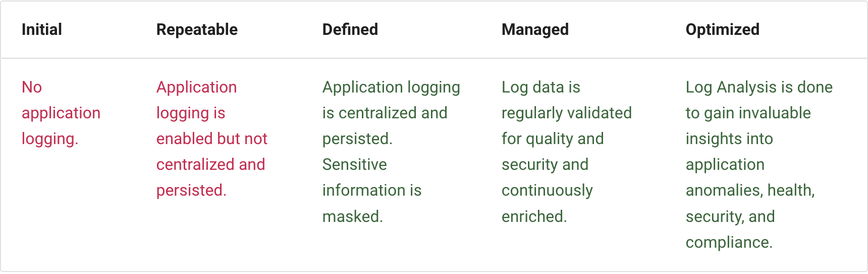
Task: Select the Managed column header
Action: pos(535,29)
